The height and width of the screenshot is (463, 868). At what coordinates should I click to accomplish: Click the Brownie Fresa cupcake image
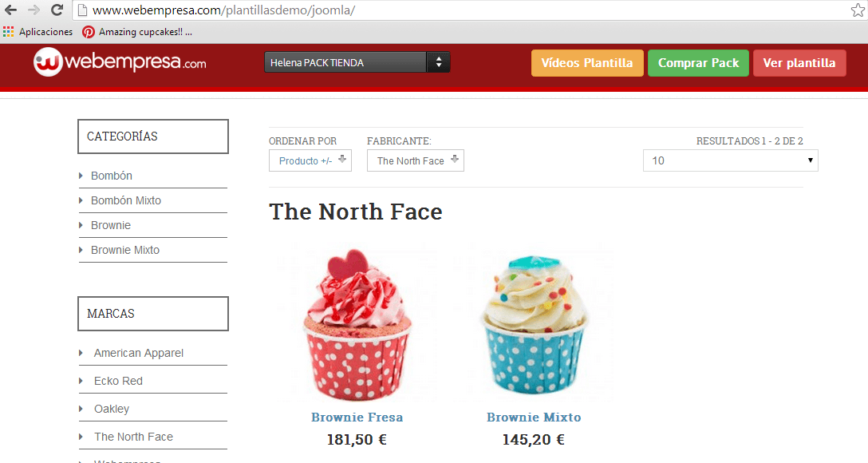pyautogui.click(x=357, y=323)
